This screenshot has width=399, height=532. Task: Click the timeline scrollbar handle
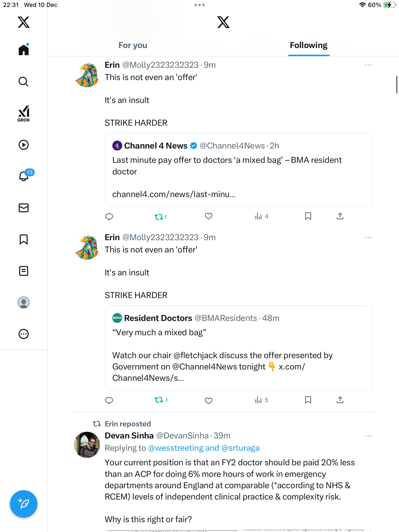397,85
